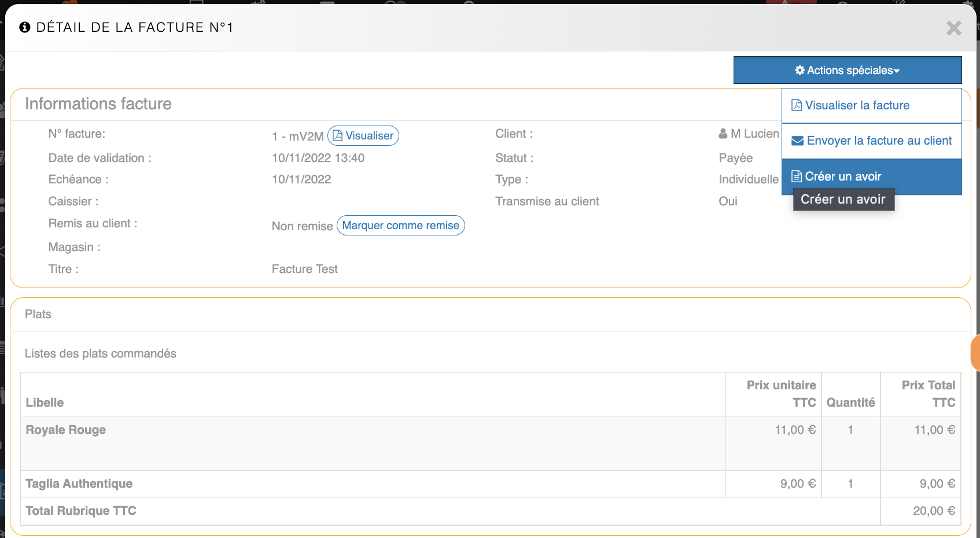Viewport: 980px width, 538px height.
Task: Click the gear icon in Actions spéciales
Action: coord(800,70)
